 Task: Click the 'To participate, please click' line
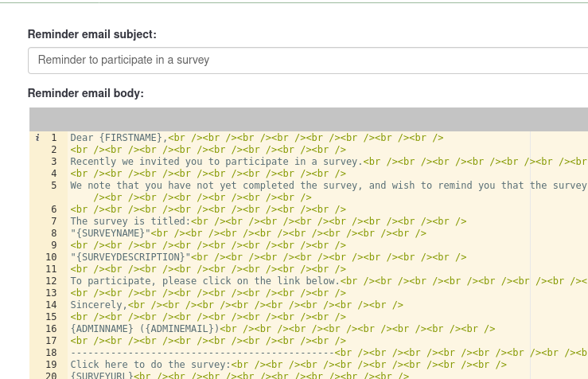204,281
